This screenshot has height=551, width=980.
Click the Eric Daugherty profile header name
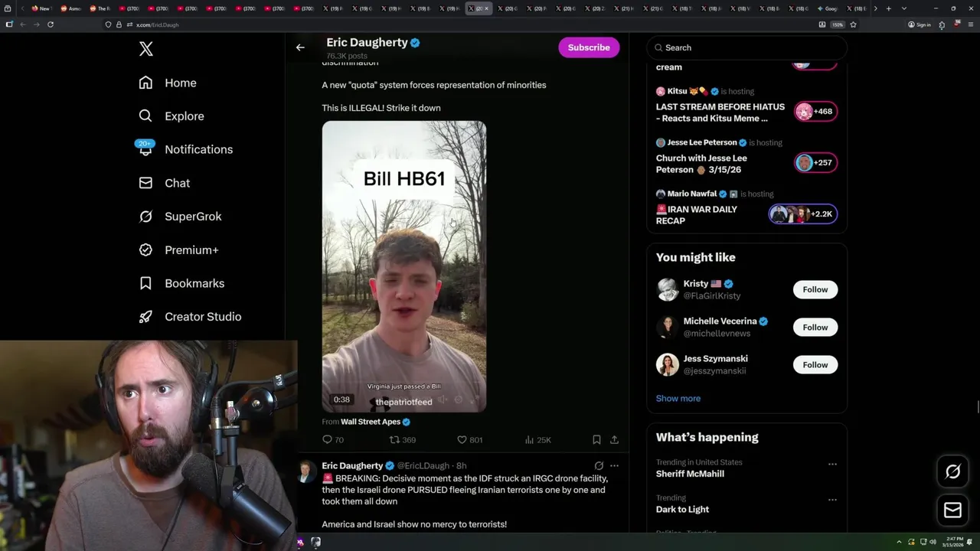[x=367, y=43]
